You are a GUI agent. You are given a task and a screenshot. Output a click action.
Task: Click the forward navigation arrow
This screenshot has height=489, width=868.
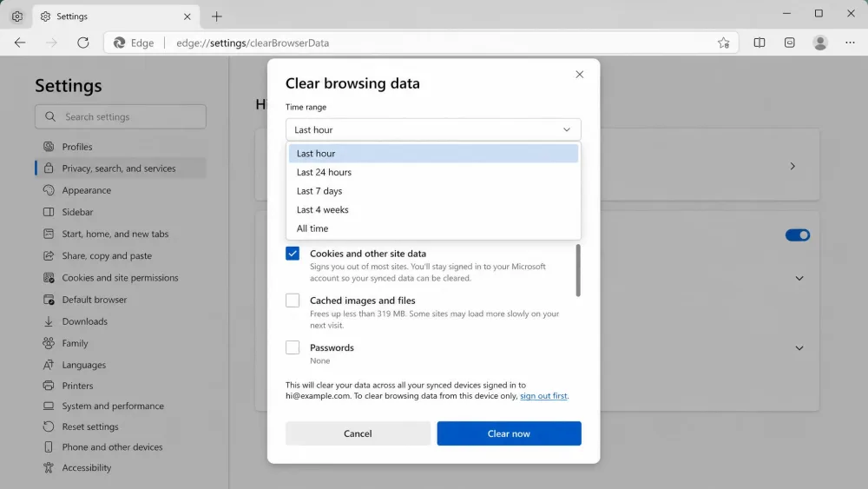[51, 43]
